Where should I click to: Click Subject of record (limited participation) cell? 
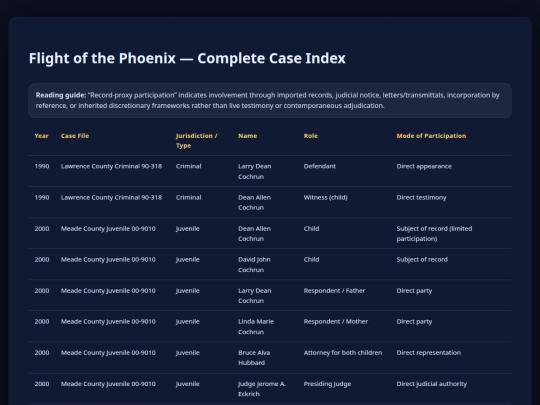[434, 233]
